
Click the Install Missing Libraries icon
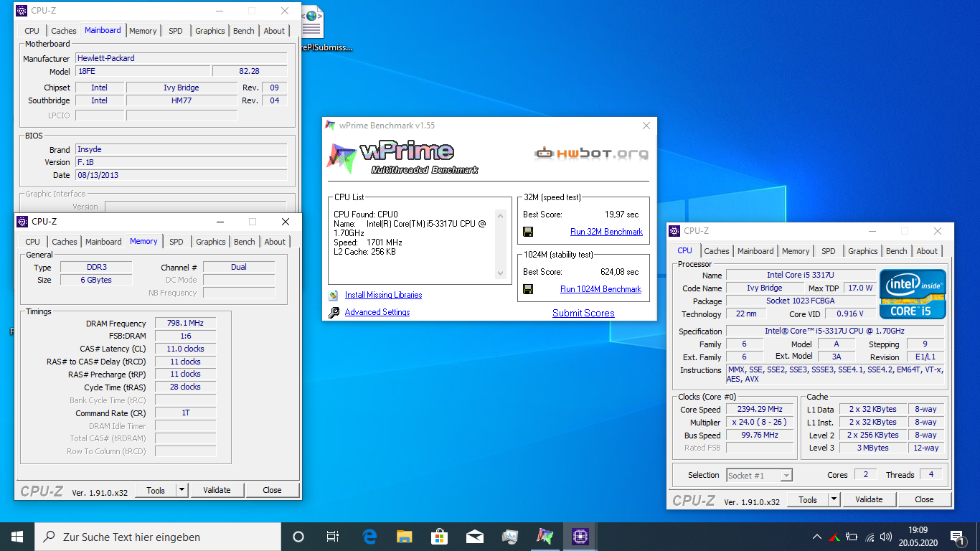[333, 295]
